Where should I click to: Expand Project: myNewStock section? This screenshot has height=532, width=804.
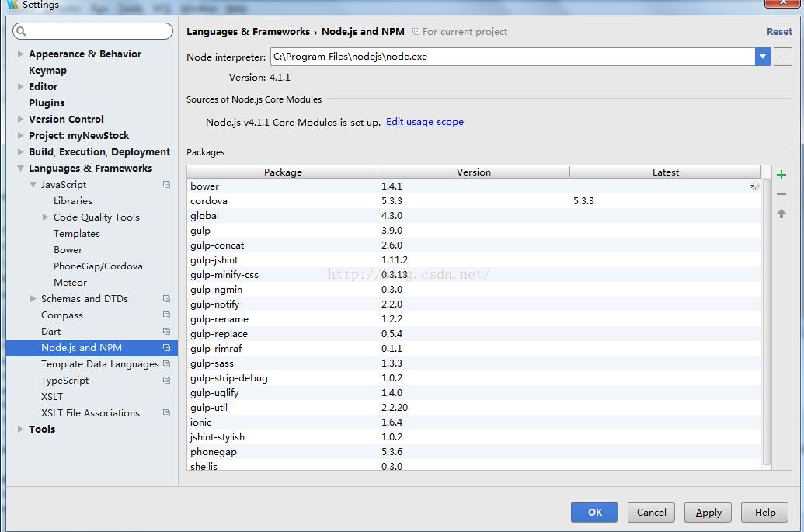[x=20, y=136]
